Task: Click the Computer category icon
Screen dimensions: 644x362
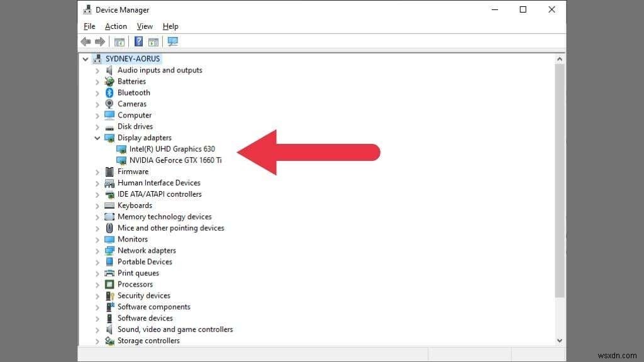Action: pyautogui.click(x=109, y=115)
